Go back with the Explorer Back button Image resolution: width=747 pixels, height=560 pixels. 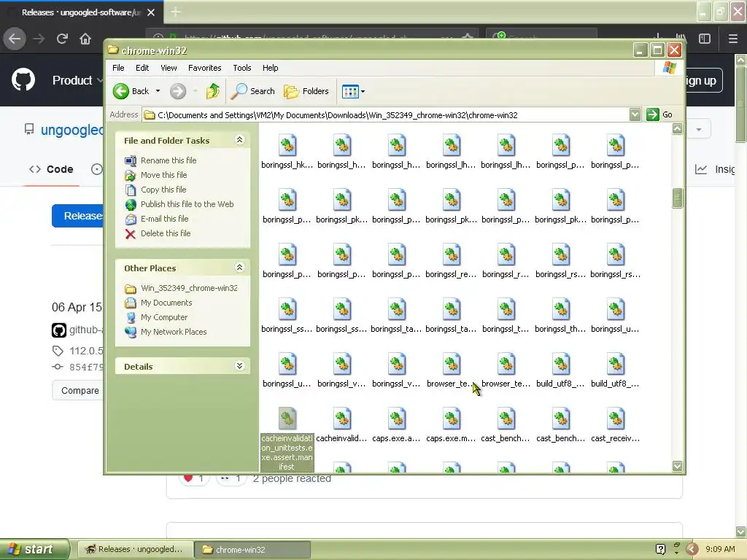point(131,91)
